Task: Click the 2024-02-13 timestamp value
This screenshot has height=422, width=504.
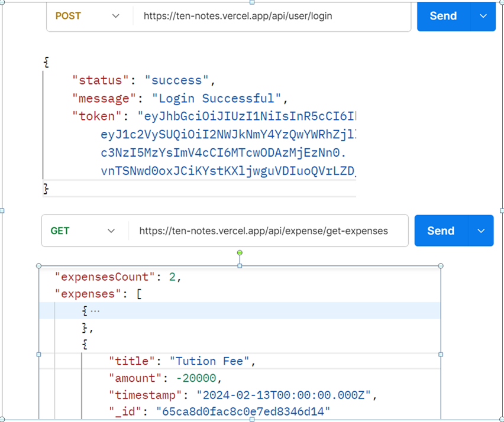Action: click(284, 395)
